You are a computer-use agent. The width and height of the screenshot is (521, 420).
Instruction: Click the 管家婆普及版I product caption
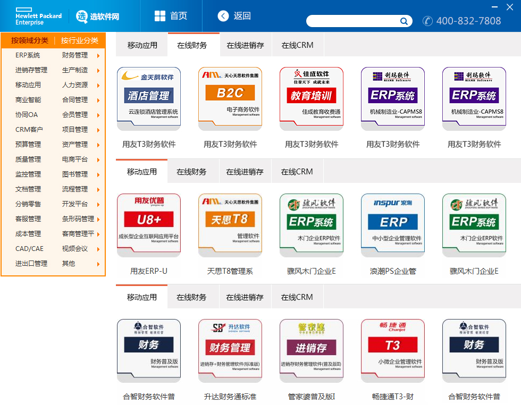click(312, 397)
